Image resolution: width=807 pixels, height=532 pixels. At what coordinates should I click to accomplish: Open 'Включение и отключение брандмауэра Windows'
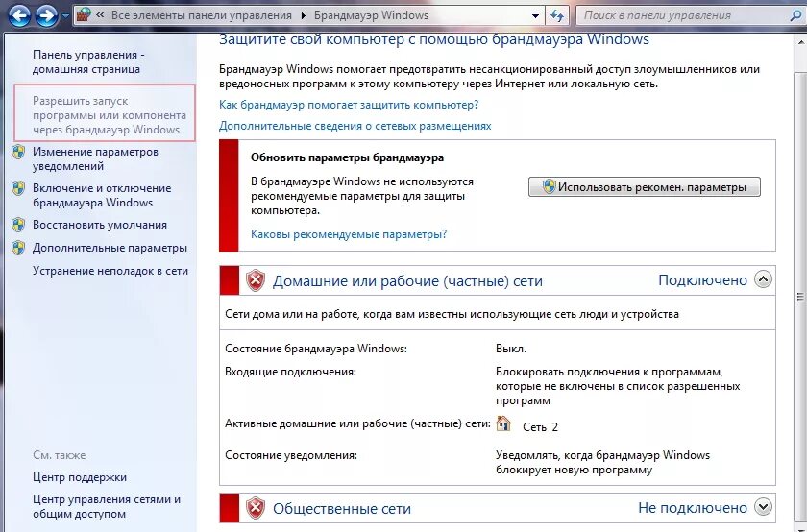(102, 196)
